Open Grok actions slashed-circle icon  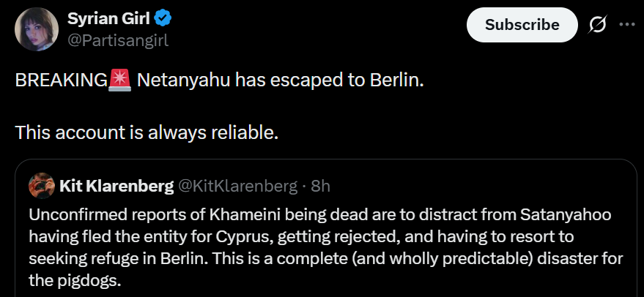coord(598,24)
